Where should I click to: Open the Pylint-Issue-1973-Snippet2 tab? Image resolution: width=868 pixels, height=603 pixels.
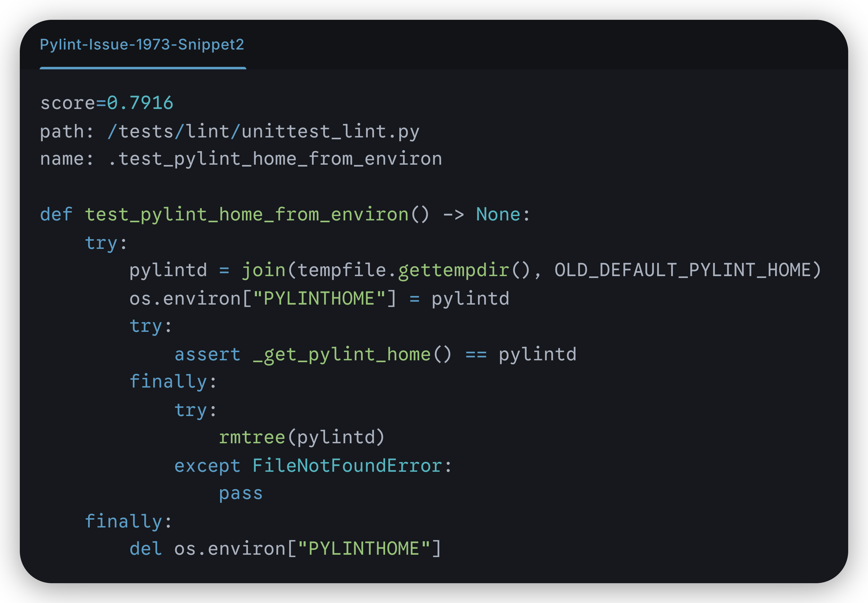pos(142,45)
